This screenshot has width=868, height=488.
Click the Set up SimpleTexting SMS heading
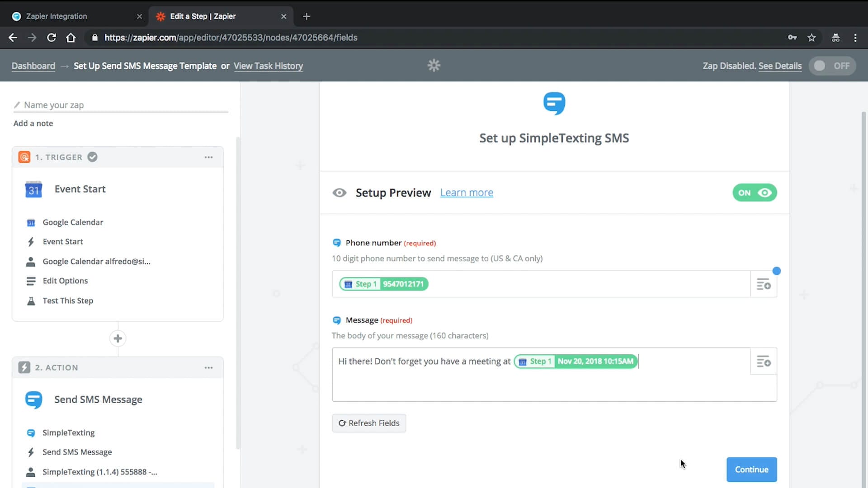click(554, 138)
